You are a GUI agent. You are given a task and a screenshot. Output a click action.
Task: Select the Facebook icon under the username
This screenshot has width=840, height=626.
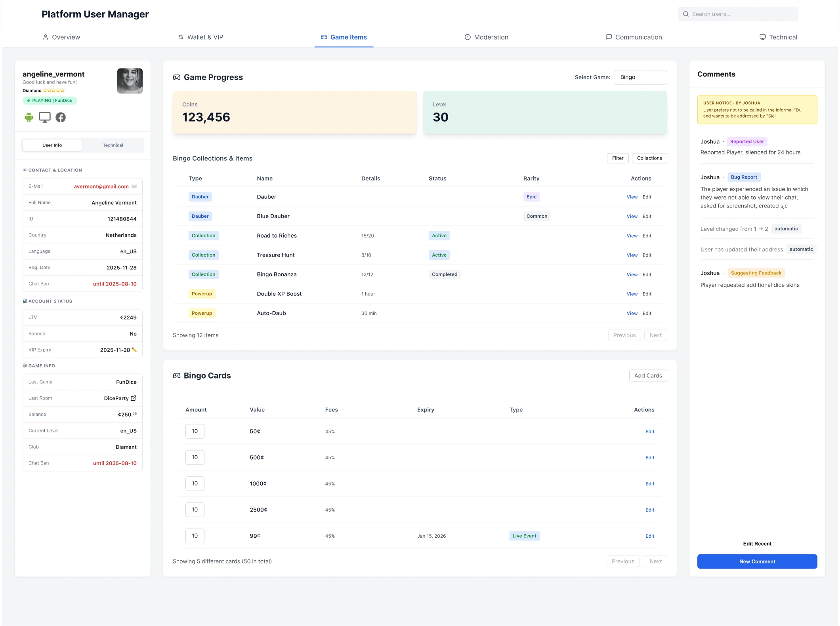click(x=61, y=117)
